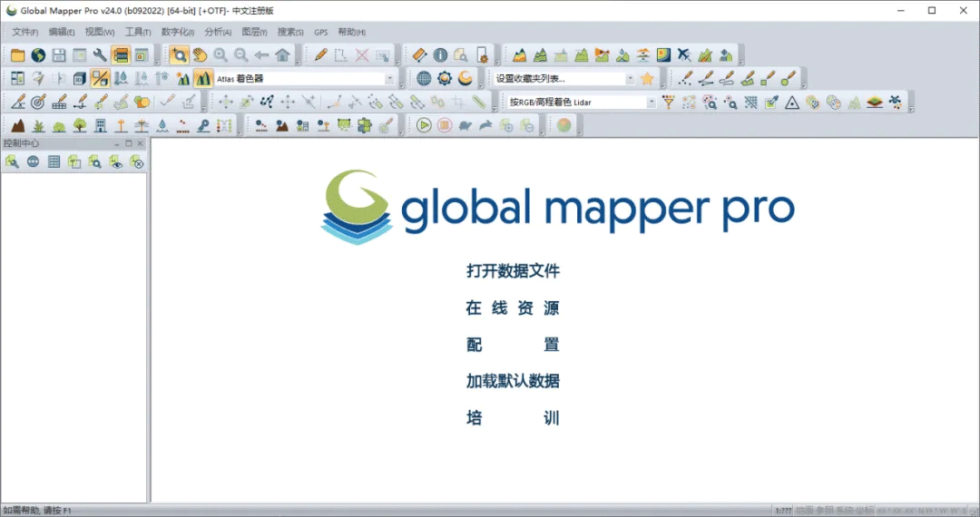Click the grid globe icon
980x517 pixels.
pyautogui.click(x=424, y=79)
